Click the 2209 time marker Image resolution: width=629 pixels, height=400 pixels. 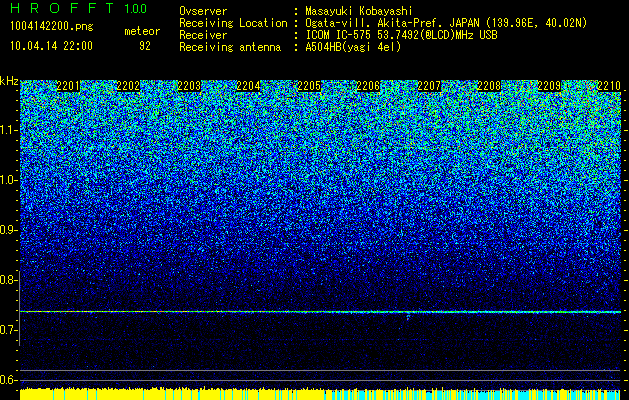click(x=549, y=85)
